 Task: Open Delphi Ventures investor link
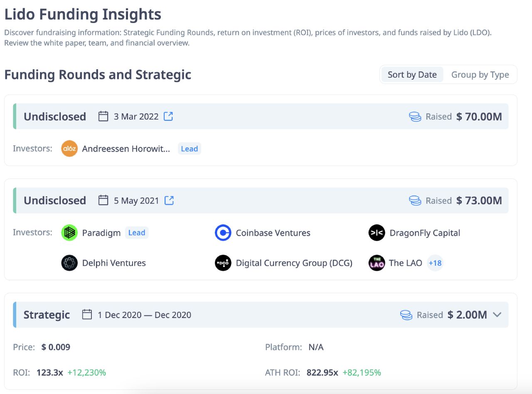(x=114, y=263)
